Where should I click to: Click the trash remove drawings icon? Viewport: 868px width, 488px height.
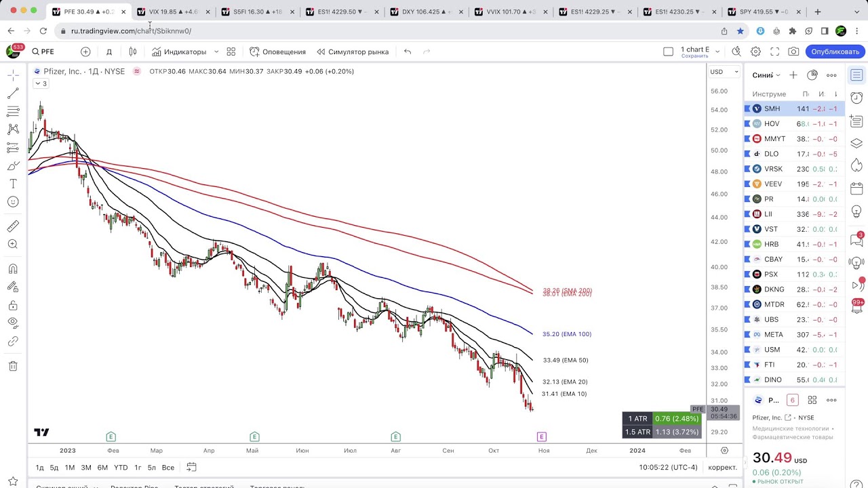coord(13,366)
